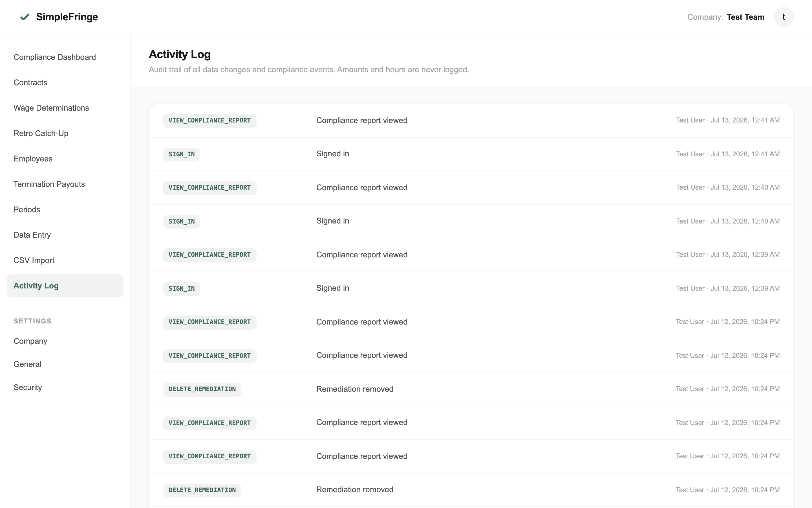Click the "Audit trail of all data changes" subtitle

309,69
